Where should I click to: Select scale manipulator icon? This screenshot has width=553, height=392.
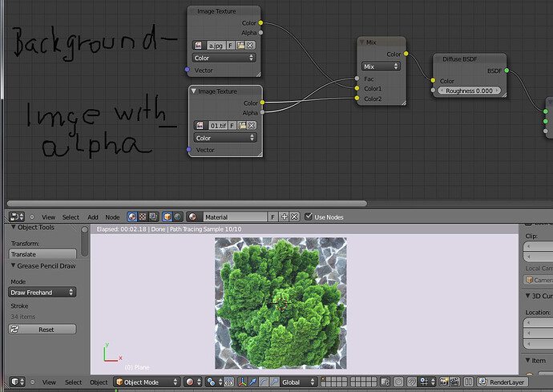pyautogui.click(x=274, y=382)
